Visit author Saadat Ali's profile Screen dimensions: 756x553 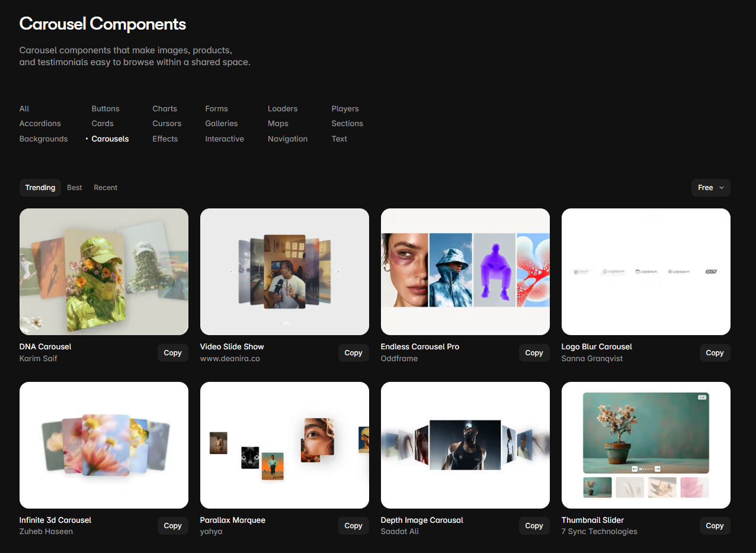point(400,532)
